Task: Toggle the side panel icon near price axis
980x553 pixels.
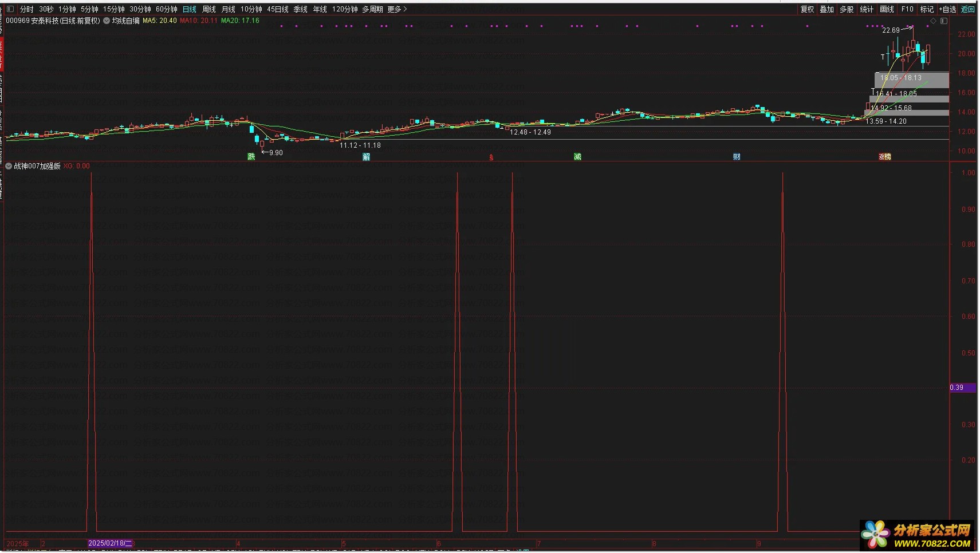Action: (944, 21)
